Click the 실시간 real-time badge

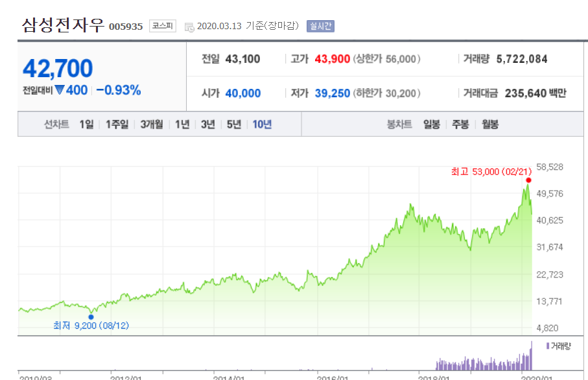click(320, 26)
